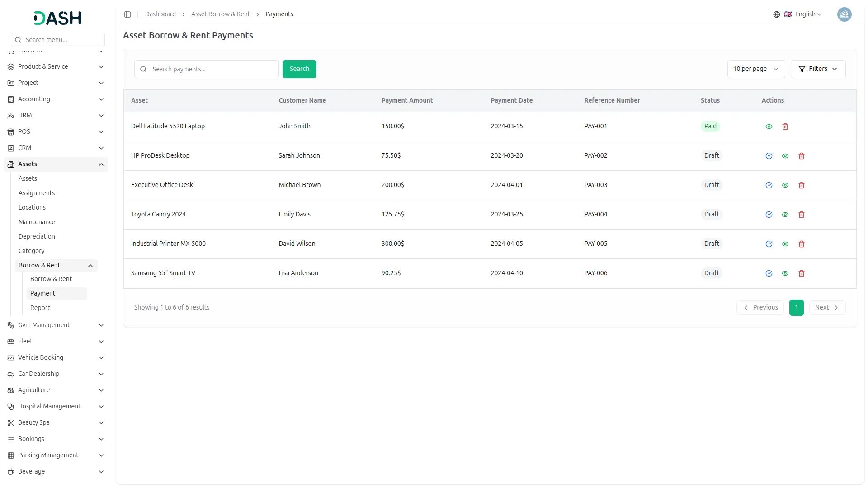
Task: Expand the HRM menu
Action: coord(56,116)
